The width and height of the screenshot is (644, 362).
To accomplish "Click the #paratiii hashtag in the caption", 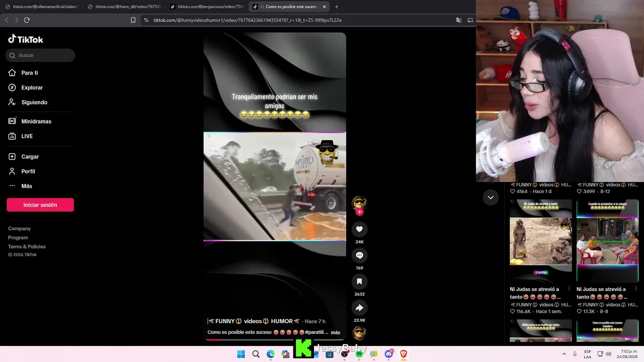I will [x=314, y=332].
